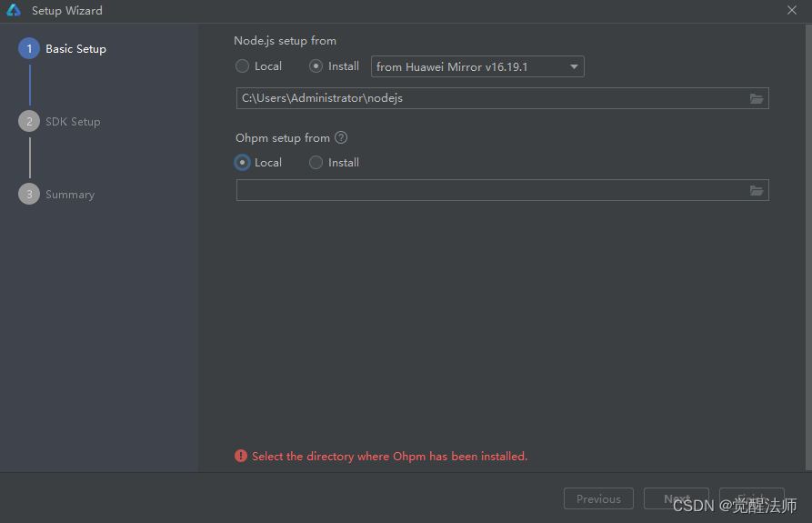
Task: Click the 'Ohpm setup from' label
Action: 283,138
